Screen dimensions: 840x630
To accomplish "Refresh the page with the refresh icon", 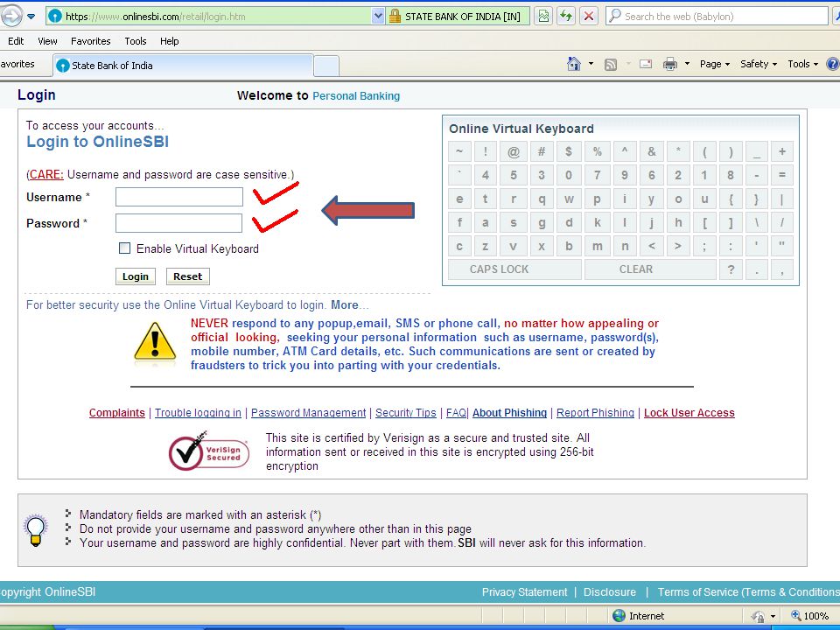I will pos(566,16).
